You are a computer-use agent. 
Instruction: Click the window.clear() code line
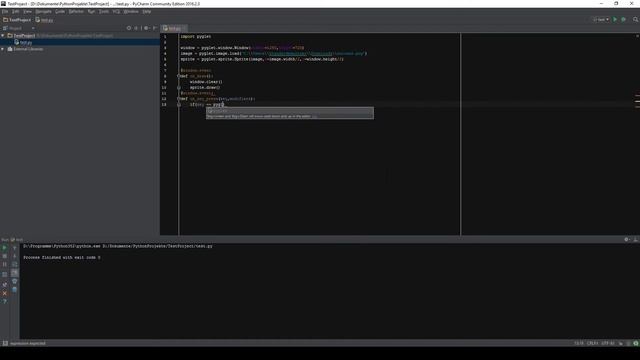pos(206,82)
